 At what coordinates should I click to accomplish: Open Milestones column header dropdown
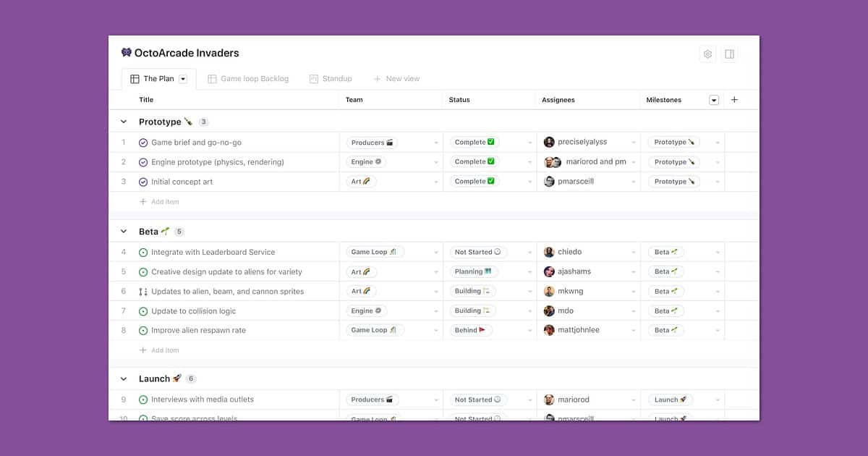(x=714, y=101)
